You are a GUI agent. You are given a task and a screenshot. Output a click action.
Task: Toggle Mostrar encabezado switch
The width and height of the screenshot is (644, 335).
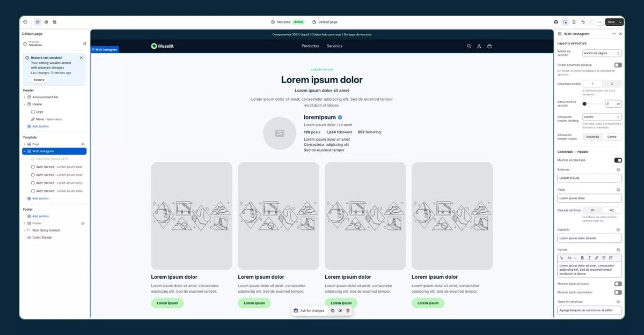618,160
